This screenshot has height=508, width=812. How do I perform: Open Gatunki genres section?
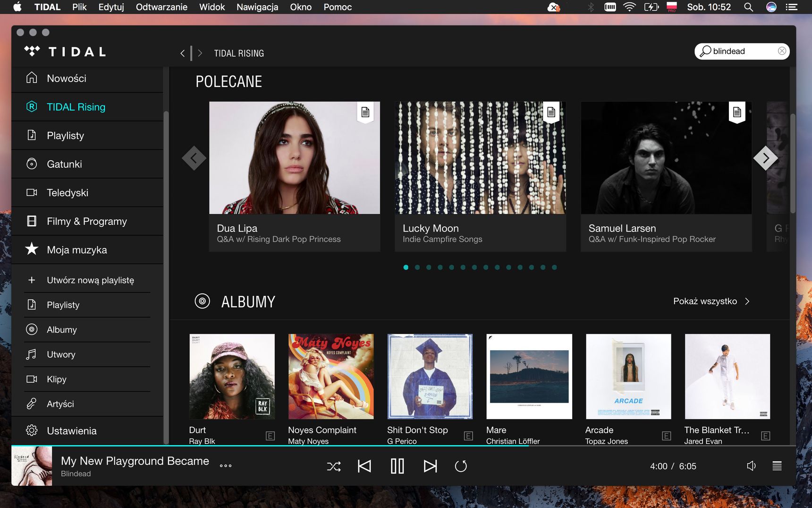88,164
